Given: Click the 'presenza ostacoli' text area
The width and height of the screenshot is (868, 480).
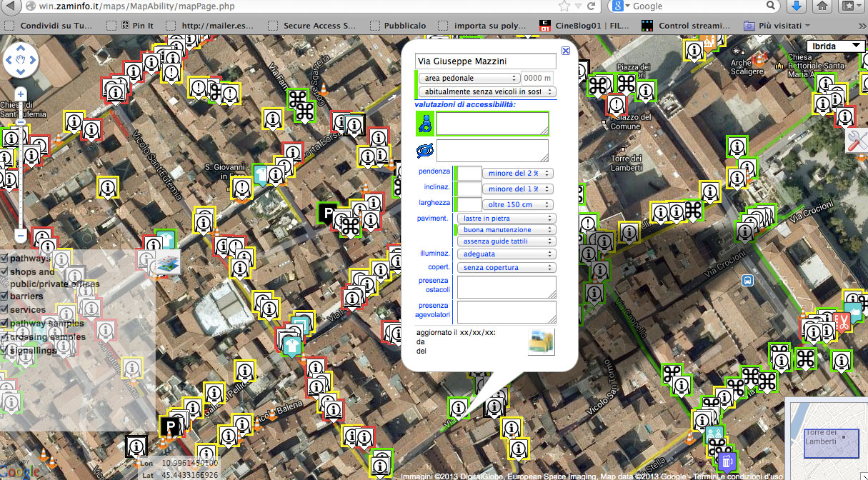Looking at the screenshot, I should click(507, 287).
